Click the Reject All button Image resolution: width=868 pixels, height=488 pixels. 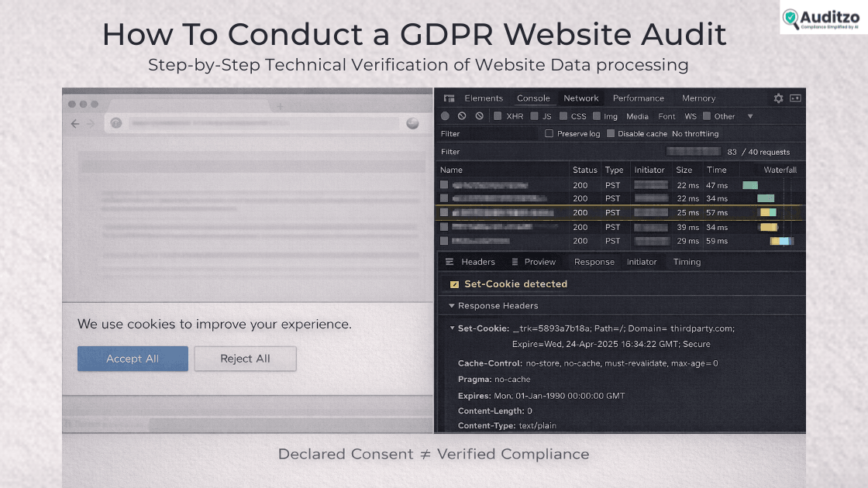(x=245, y=359)
